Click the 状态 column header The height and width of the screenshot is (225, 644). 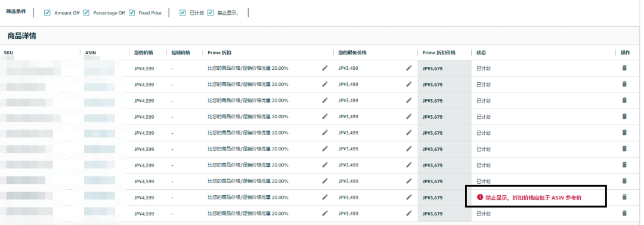[481, 53]
